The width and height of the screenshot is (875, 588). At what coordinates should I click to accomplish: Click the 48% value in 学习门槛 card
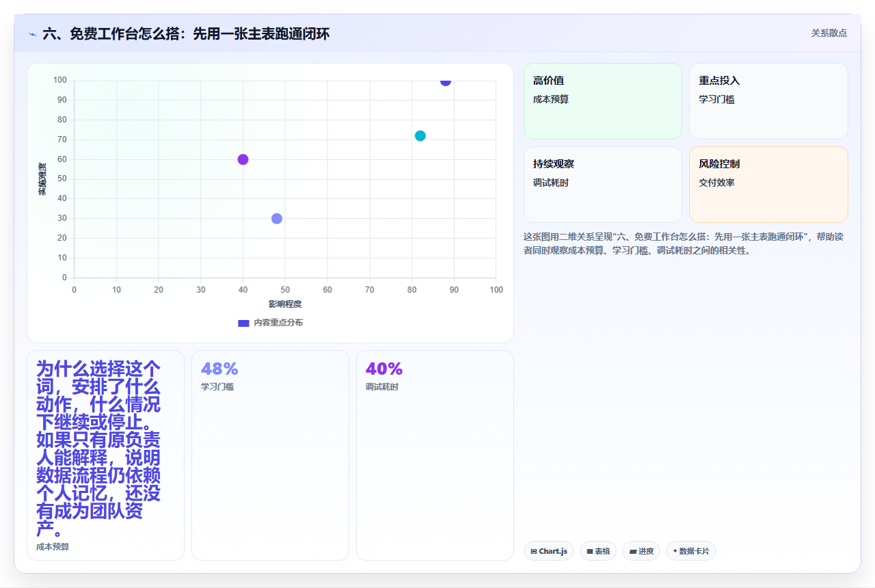[219, 369]
